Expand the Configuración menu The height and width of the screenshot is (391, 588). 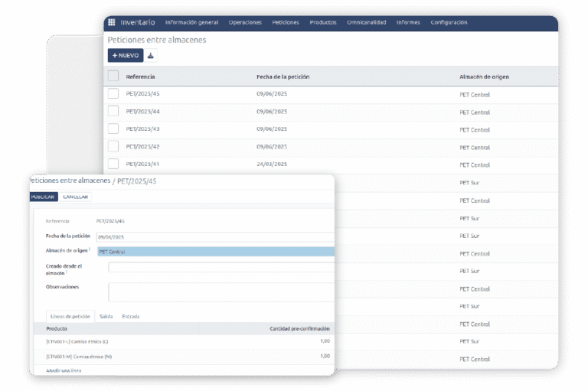[449, 22]
